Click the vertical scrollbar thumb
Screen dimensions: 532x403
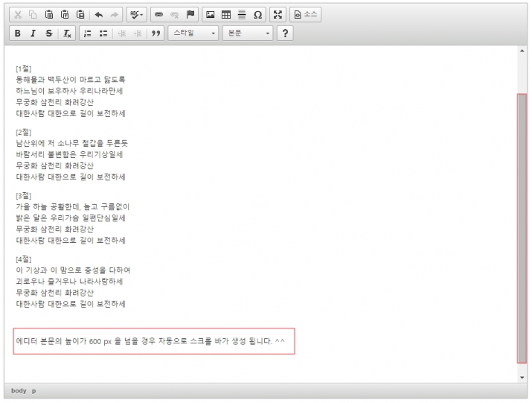point(522,229)
